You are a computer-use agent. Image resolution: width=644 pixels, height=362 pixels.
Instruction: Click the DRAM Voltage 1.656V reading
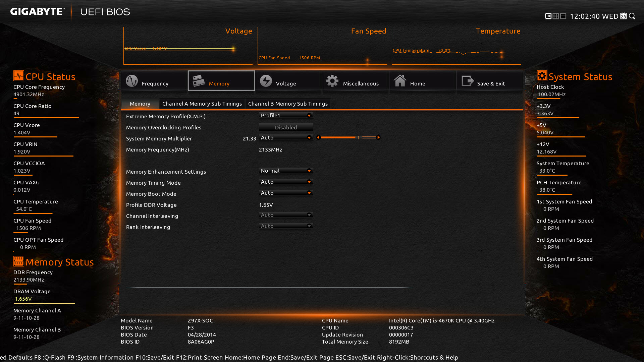(x=23, y=299)
